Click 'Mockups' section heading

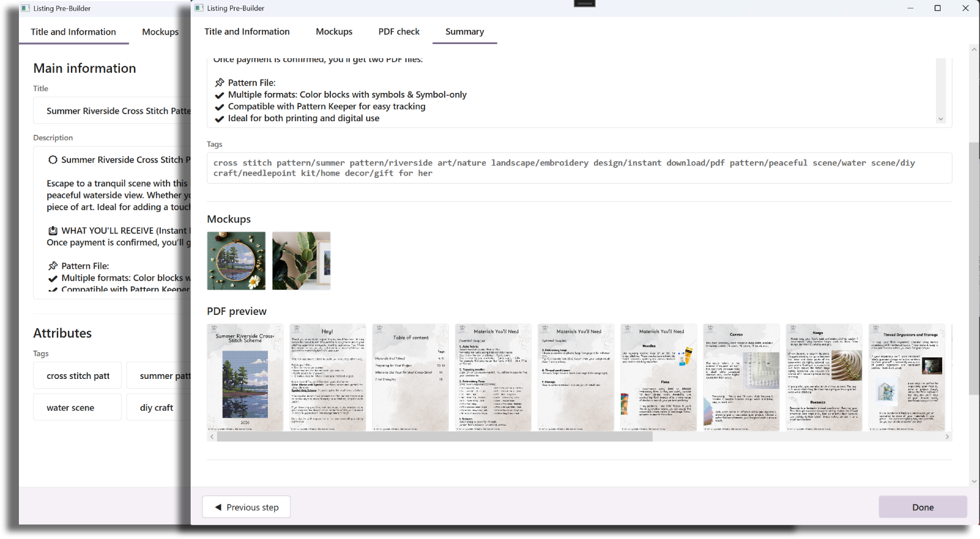point(229,219)
